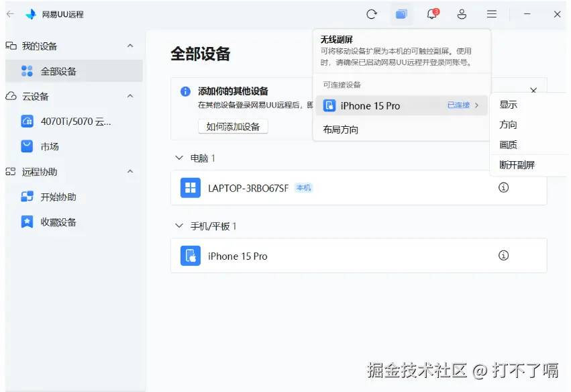Collapse the 我的设备 sidebar section
The image size is (571, 392).
pos(130,46)
